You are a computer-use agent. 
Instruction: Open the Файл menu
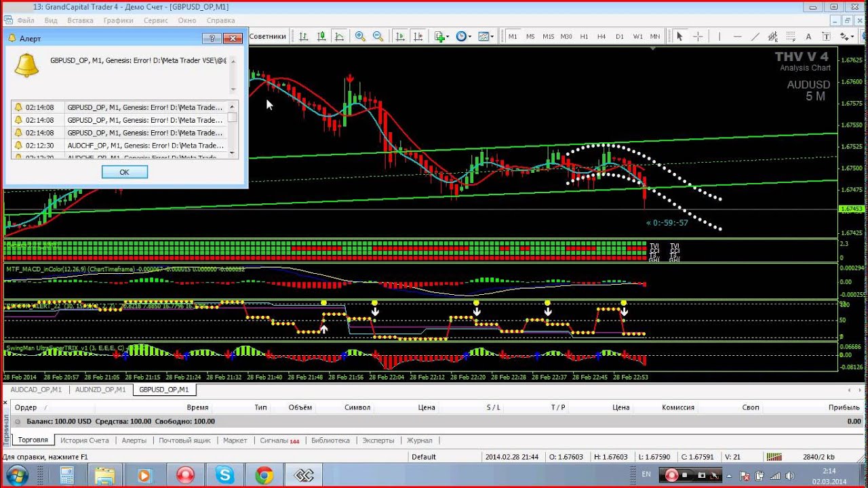click(26, 20)
